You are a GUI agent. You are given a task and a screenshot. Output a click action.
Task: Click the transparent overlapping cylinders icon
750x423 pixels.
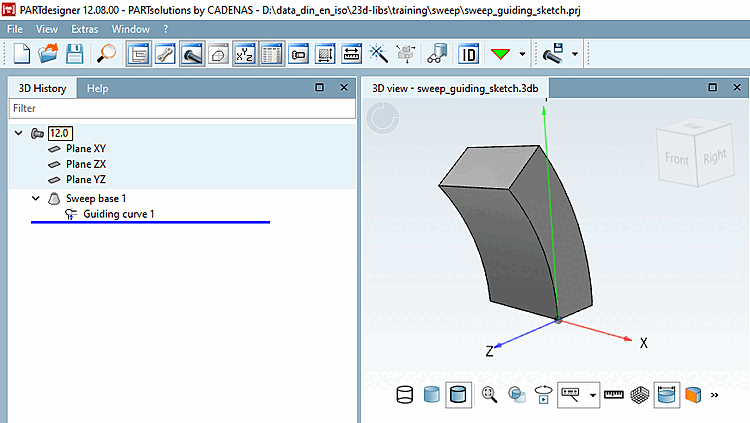[517, 395]
